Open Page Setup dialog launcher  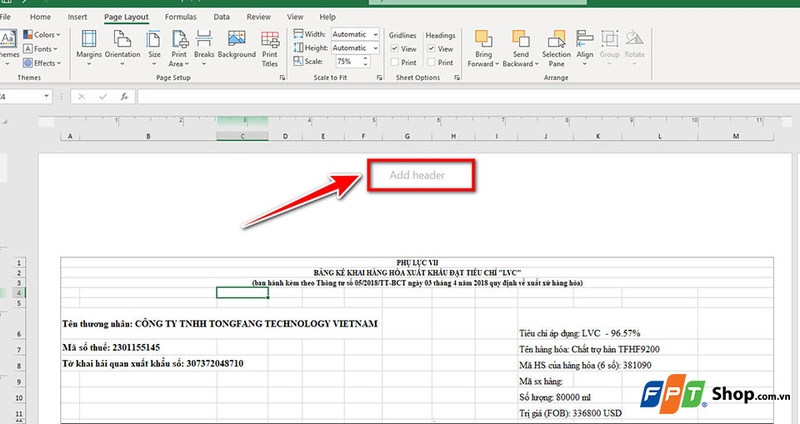(282, 78)
